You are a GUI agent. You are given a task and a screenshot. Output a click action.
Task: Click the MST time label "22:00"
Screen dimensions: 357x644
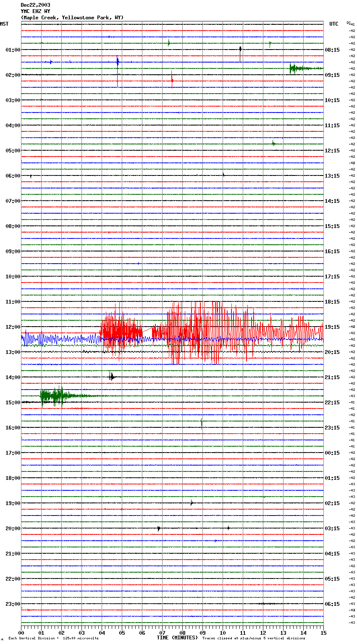(x=13, y=579)
